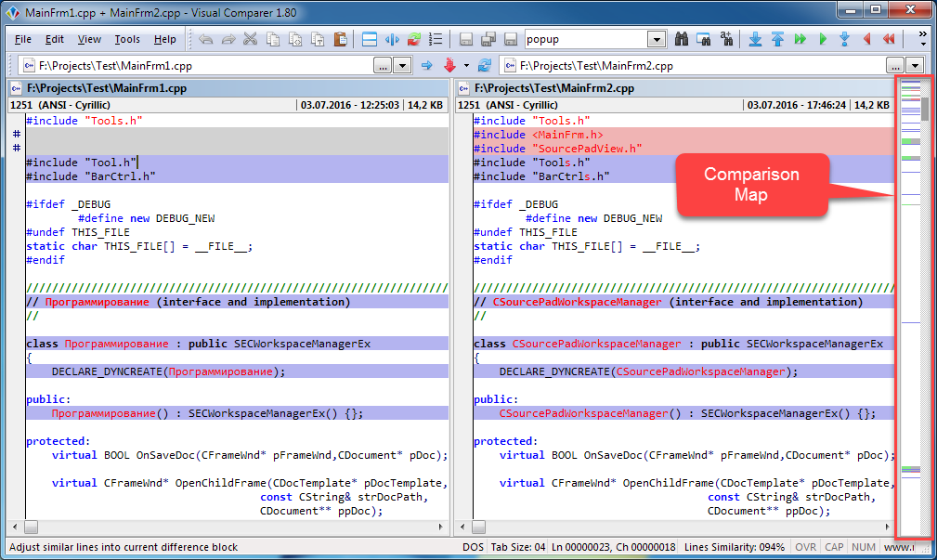Click the red previous difference arrow
937x560 pixels.
click(x=867, y=39)
